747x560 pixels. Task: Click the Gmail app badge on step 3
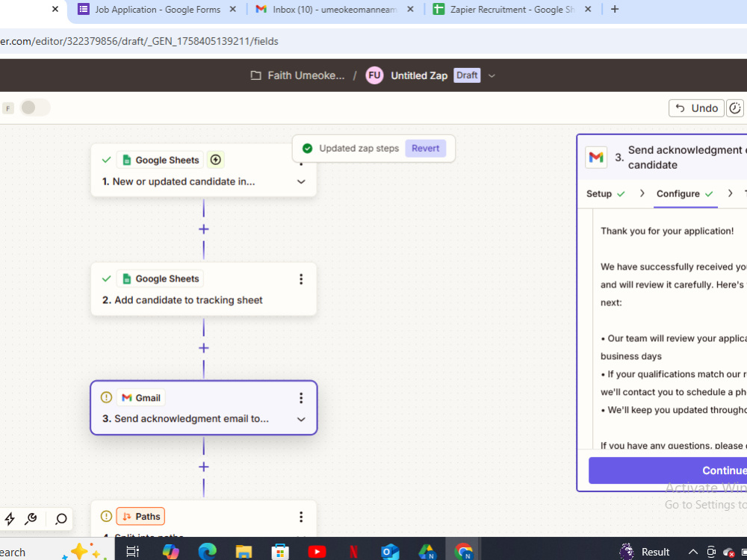click(141, 398)
